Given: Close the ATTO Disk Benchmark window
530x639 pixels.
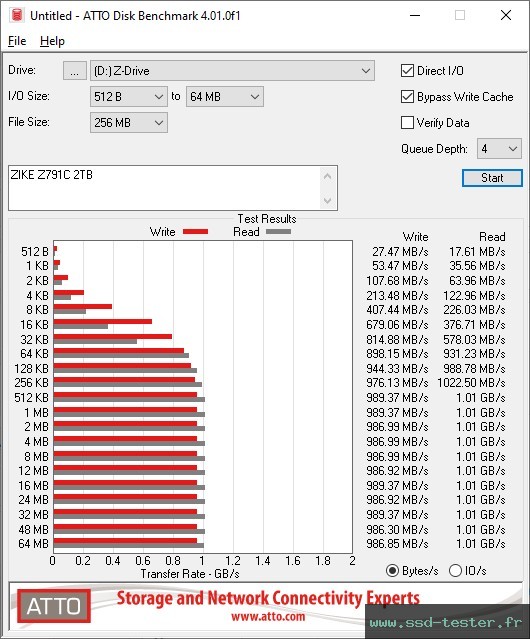Looking at the screenshot, I should 506,15.
